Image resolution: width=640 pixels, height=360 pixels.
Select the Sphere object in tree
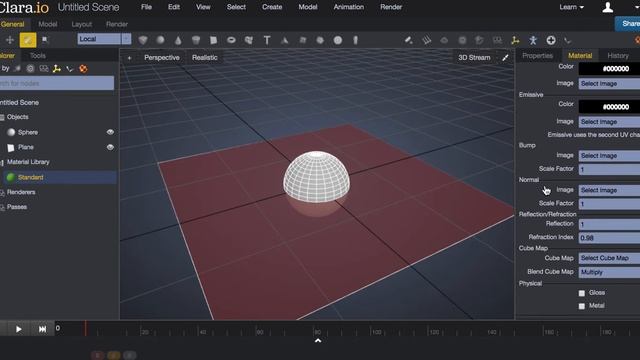point(28,132)
